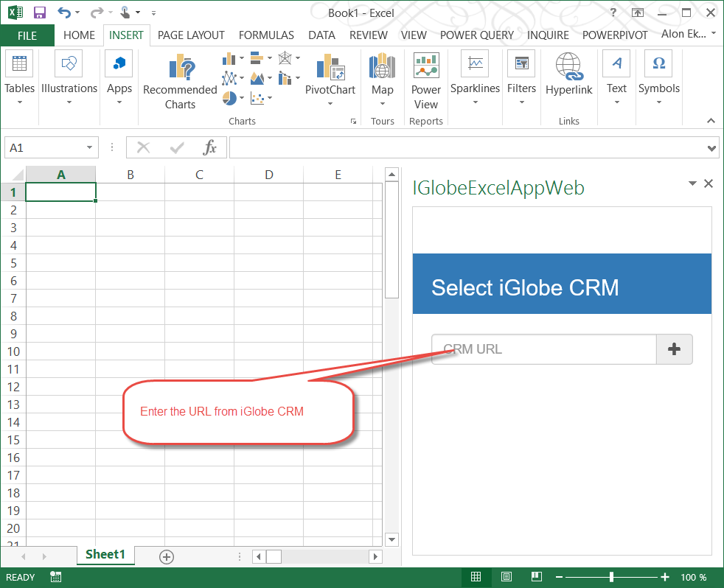Screen dimensions: 724x588
Task: Zoom out with the minus button
Action: pyautogui.click(x=559, y=577)
